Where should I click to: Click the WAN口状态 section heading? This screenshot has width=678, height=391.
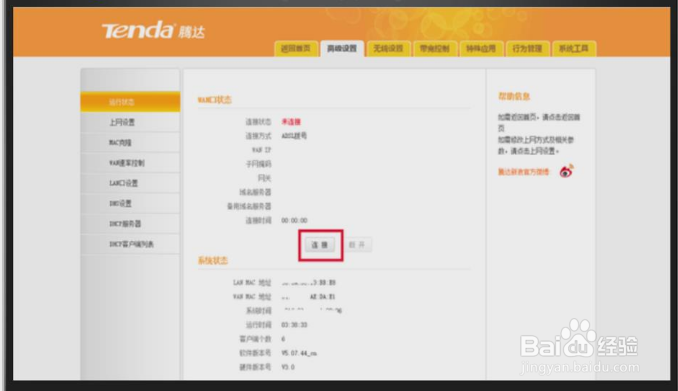coord(214,100)
